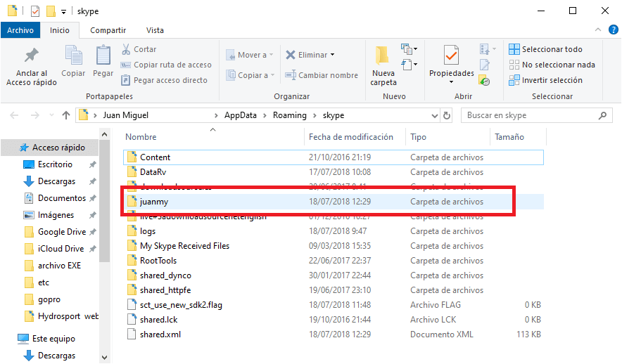
Task: Click navigation pane scroll down arrow
Action: point(104,357)
